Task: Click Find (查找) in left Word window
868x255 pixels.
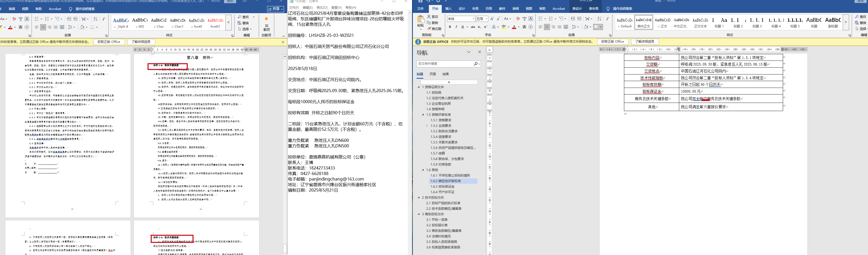Action: [243, 17]
